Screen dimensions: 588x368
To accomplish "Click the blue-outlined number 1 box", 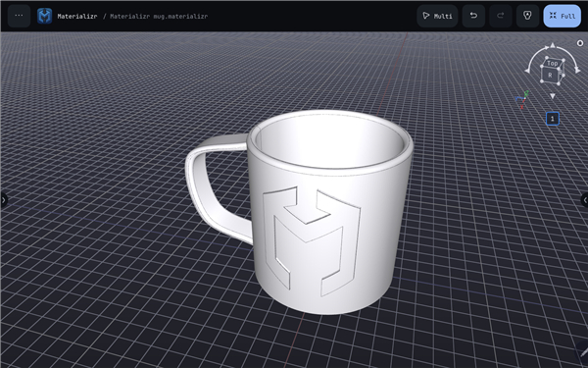I will point(553,119).
